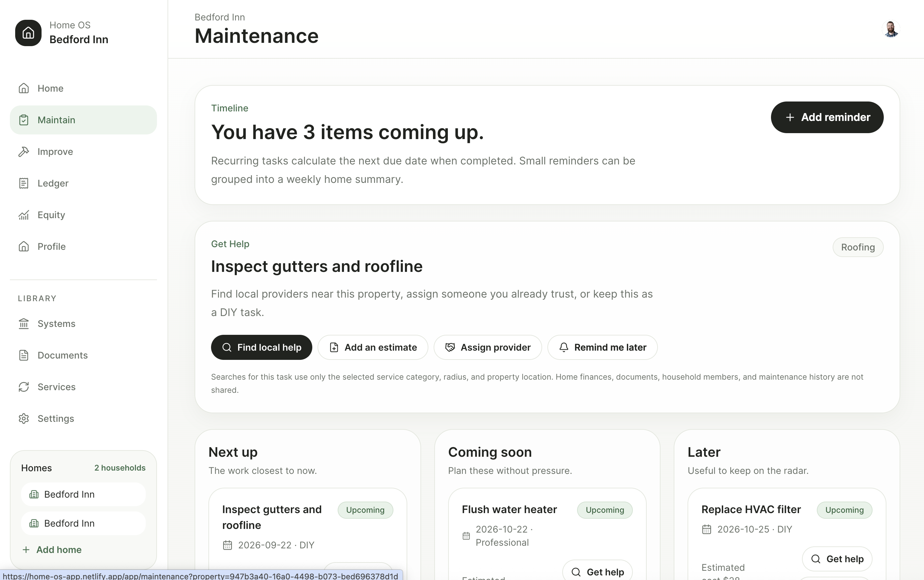Click the file-plus icon in Add an estimate
924x580 pixels.
coord(334,347)
